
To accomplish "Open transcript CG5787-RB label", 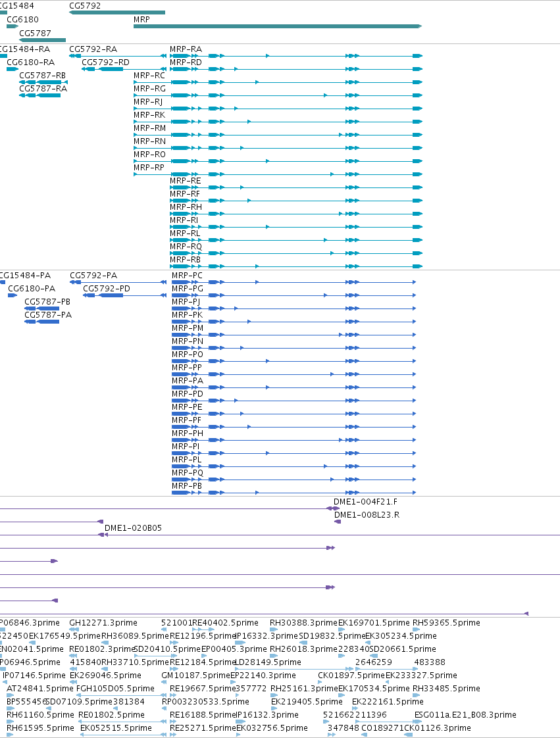I will (x=42, y=76).
